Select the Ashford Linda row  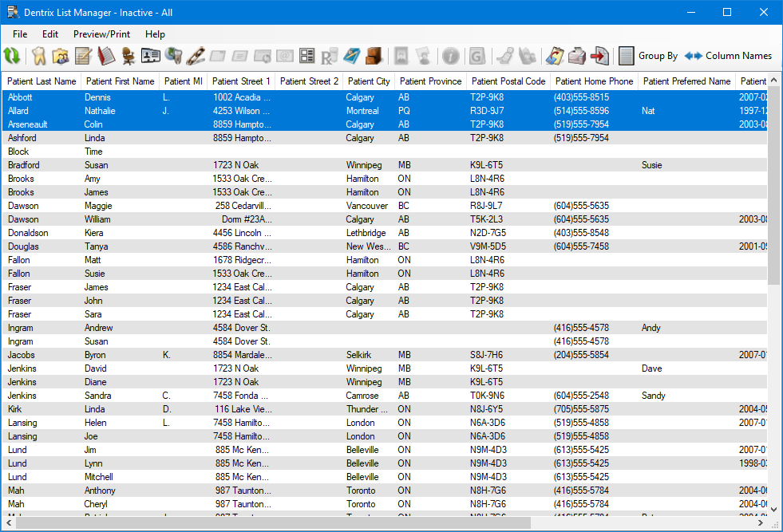pos(385,138)
